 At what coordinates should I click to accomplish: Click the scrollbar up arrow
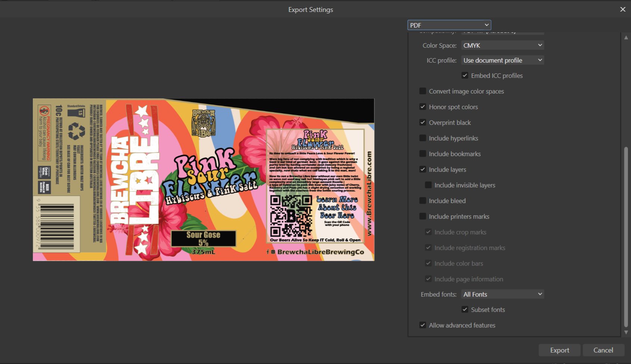pos(626,37)
